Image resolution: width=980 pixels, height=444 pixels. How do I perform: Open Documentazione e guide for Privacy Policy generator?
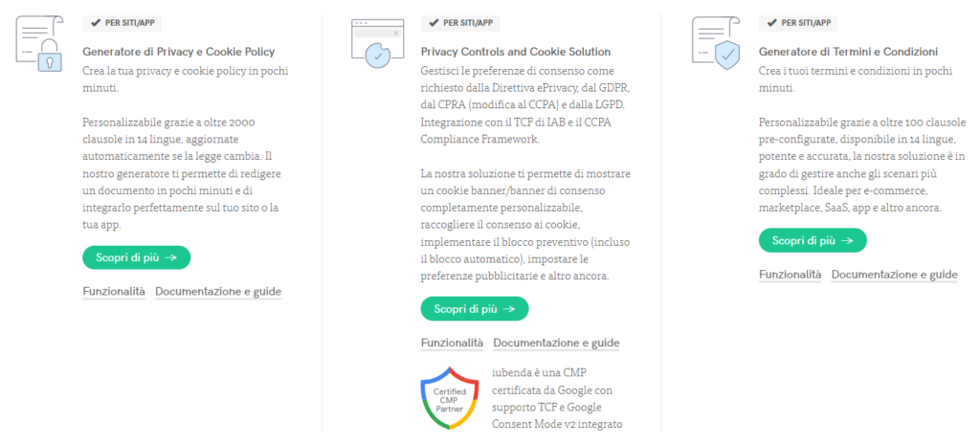click(x=218, y=292)
